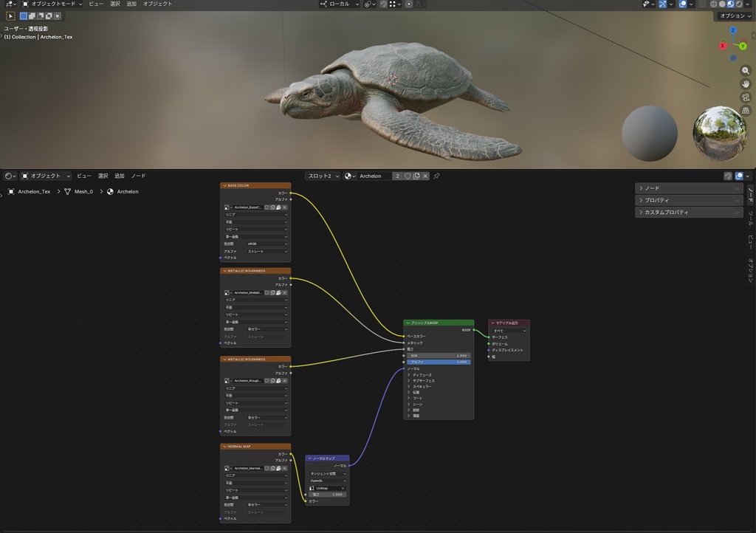Open スロット2 material slot dropdown
Viewport: 756px width, 533px height.
(x=323, y=176)
